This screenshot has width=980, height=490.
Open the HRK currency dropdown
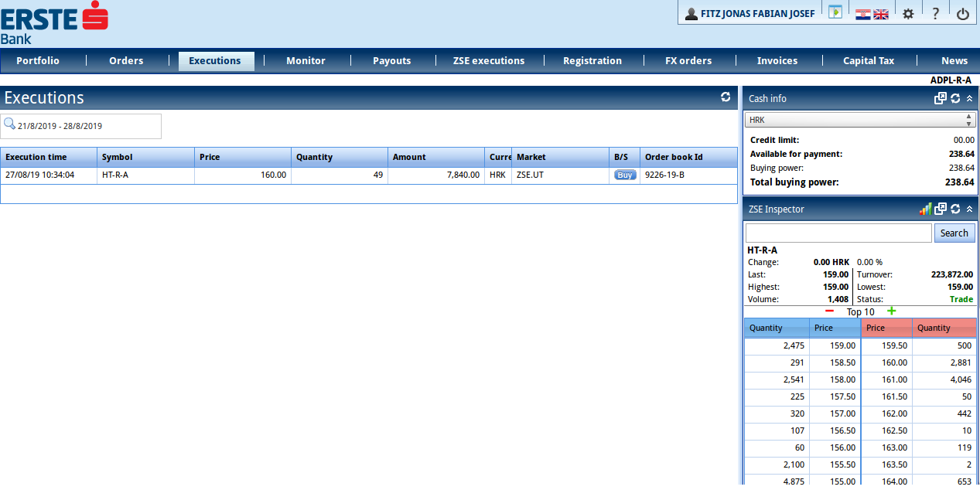(859, 120)
